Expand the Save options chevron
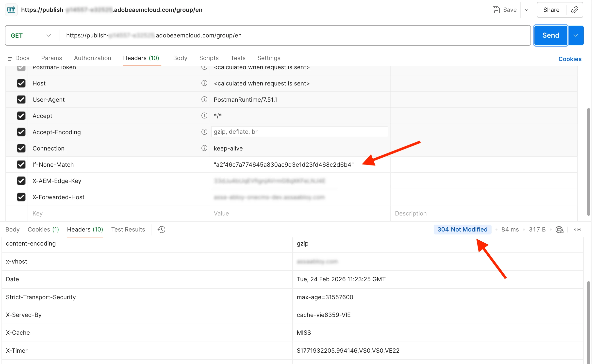The width and height of the screenshot is (595, 364). 527,10
